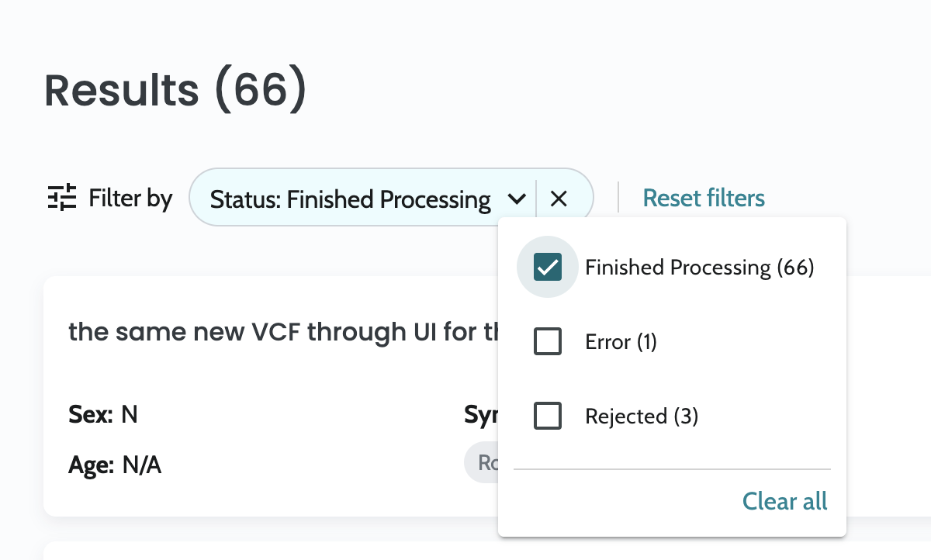
Task: Click the Filter by label
Action: click(x=130, y=199)
